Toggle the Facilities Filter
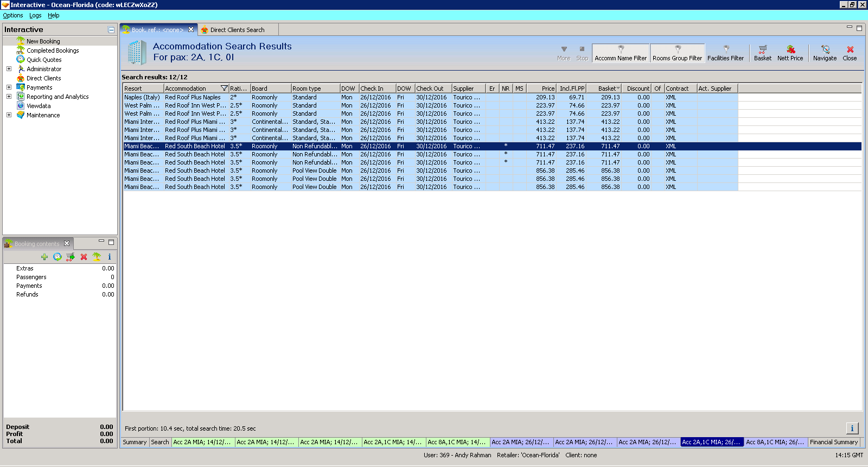 pyautogui.click(x=725, y=53)
